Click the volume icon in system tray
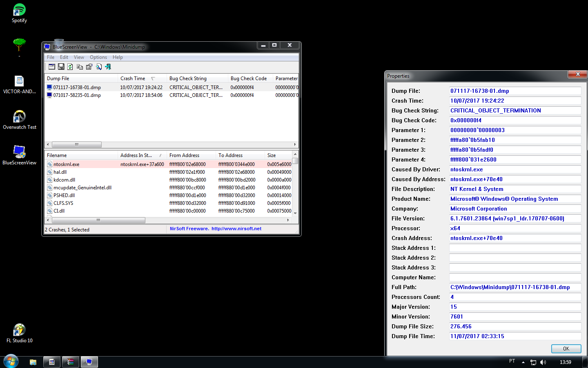 point(543,362)
